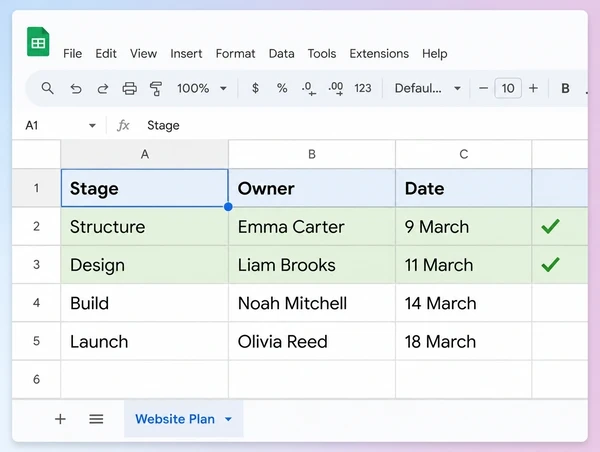Select row 4 header
Image resolution: width=600 pixels, height=452 pixels.
pos(36,303)
